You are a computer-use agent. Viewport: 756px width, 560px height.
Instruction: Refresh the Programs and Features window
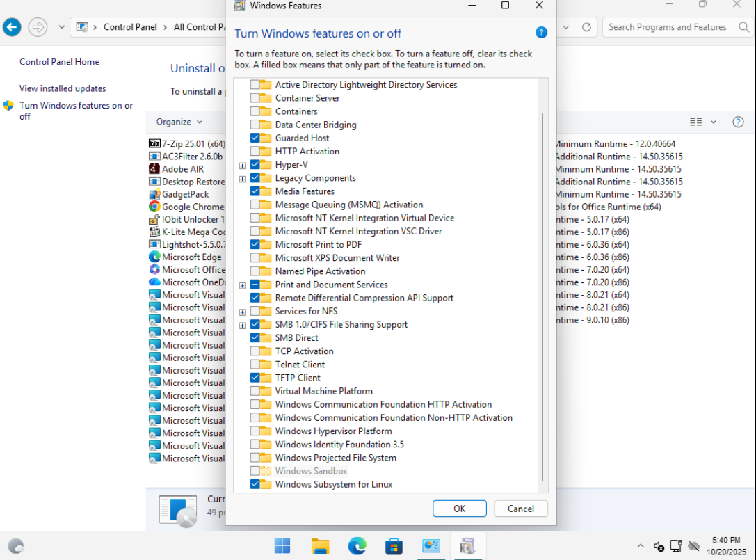click(586, 27)
